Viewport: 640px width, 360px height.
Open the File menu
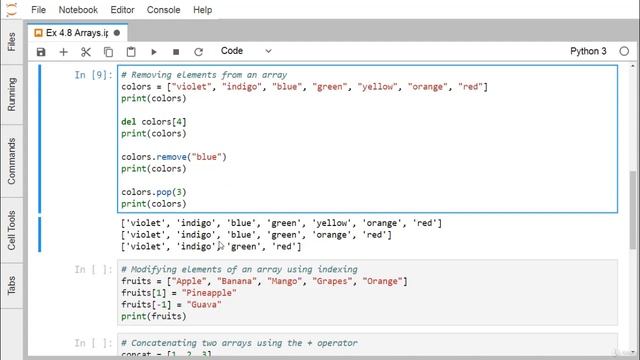click(38, 10)
